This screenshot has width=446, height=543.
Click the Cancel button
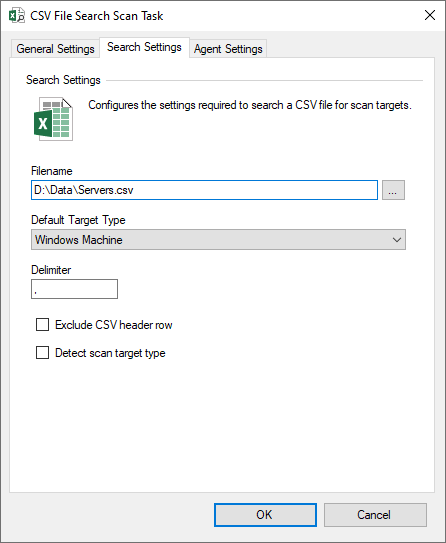pyautogui.click(x=375, y=515)
